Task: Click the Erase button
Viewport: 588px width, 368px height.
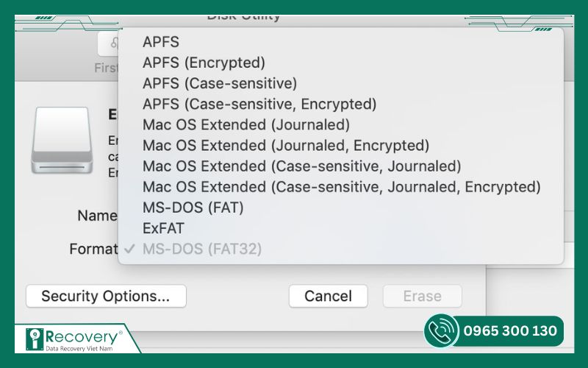Action: pos(422,296)
